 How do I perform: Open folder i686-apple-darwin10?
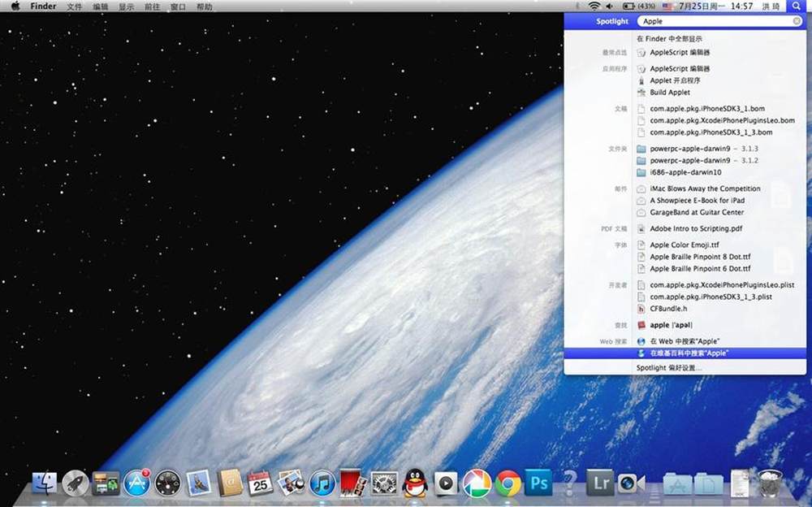click(x=685, y=172)
